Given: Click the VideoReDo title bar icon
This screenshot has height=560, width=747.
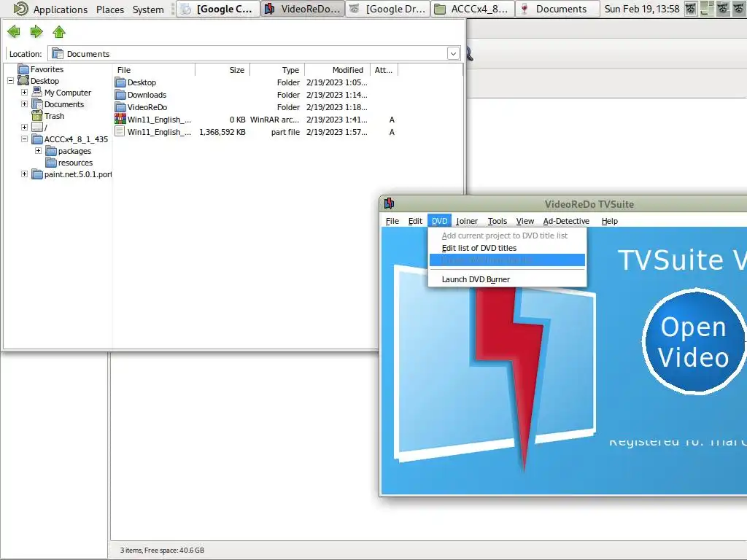Looking at the screenshot, I should click(x=389, y=204).
